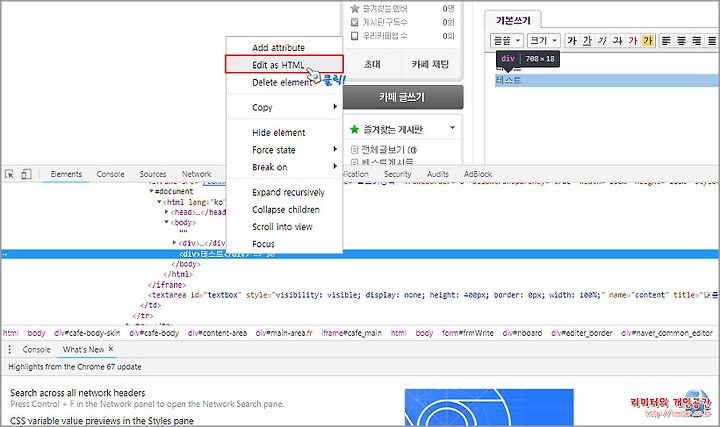Open the Force state submenu
Screen dimensions: 720x427
(x=285, y=150)
